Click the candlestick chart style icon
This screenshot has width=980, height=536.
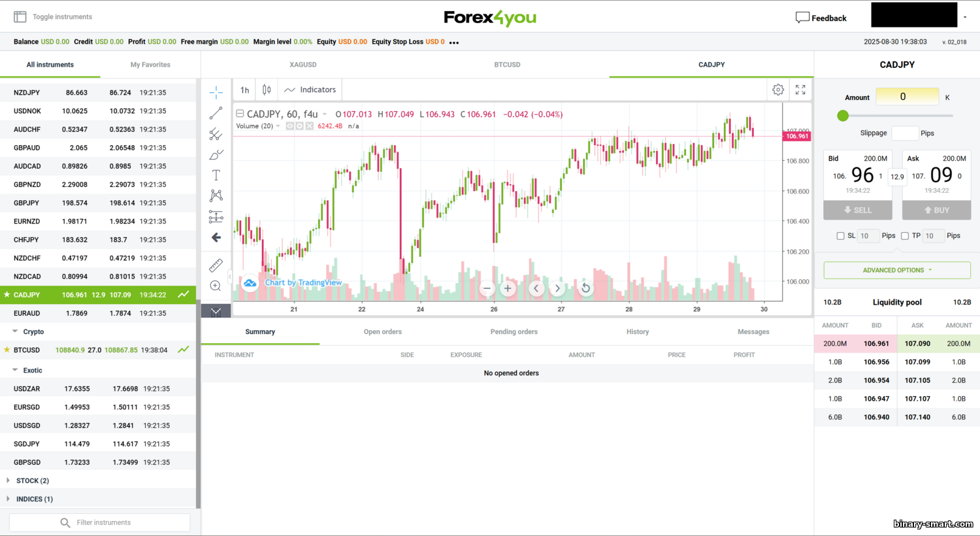pos(267,90)
